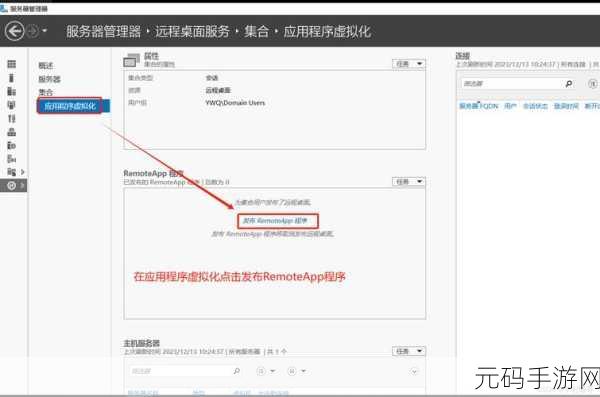
Task: Select the All Servers icon in sidebar
Action: pyautogui.click(x=11, y=91)
